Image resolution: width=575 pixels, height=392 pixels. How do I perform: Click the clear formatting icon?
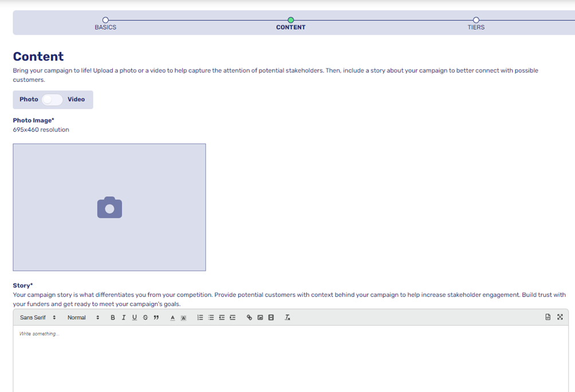(287, 318)
